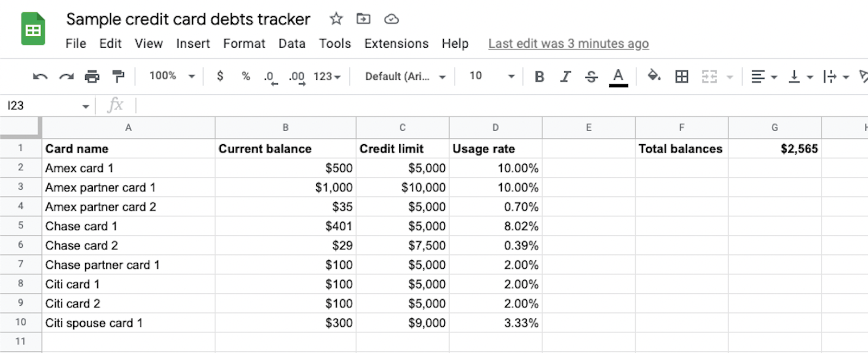The image size is (868, 353).
Task: Apply percent format with the % button
Action: pyautogui.click(x=246, y=76)
